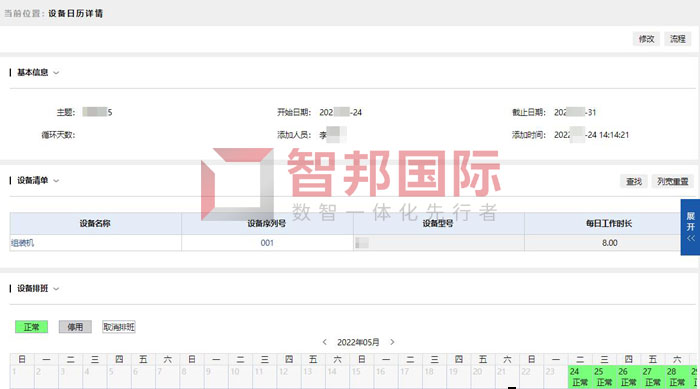Click calendar day 10 cell
The width and height of the screenshot is (700, 389).
(x=241, y=377)
